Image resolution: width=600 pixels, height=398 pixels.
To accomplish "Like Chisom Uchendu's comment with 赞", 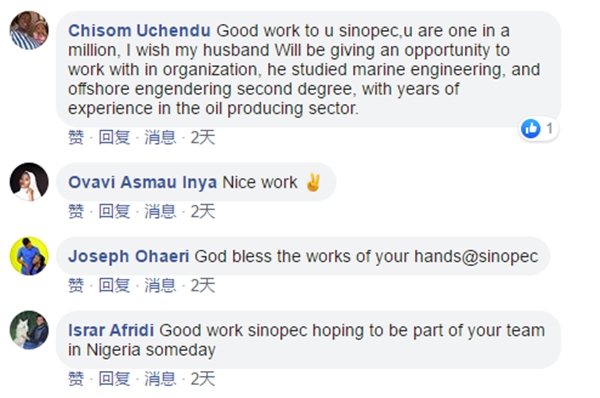I will (x=76, y=137).
